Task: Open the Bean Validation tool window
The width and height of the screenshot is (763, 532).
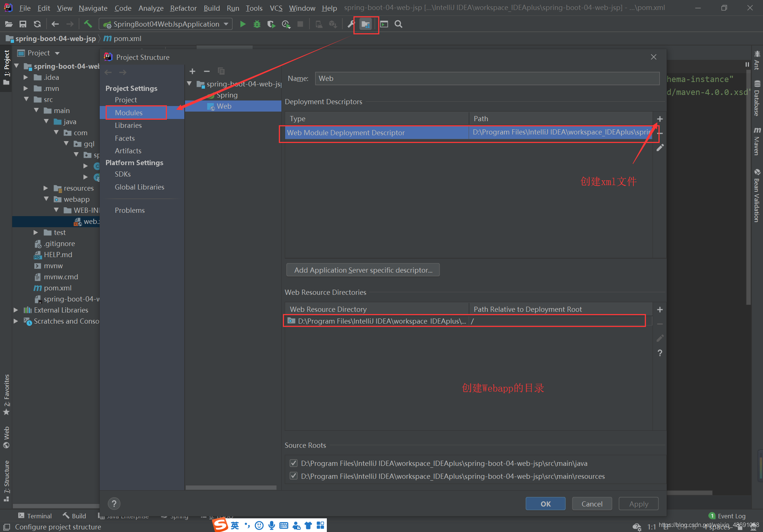Action: coord(757,195)
